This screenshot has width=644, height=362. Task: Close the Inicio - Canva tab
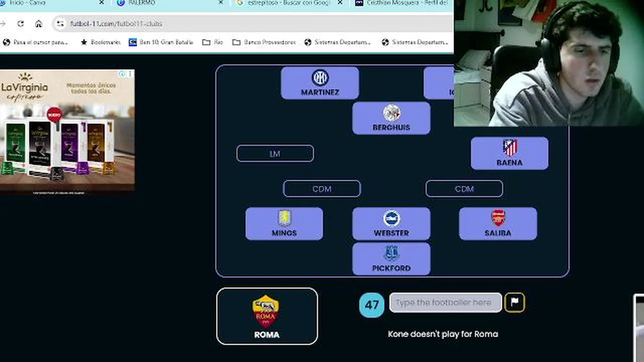click(x=101, y=3)
